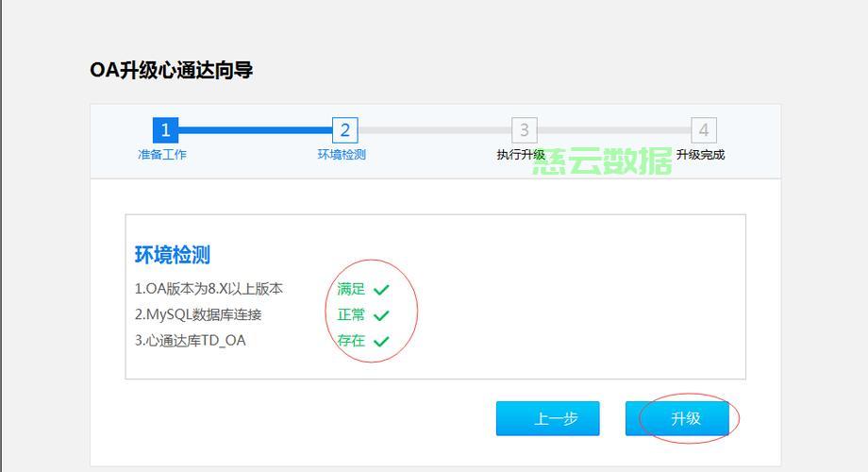Click the checkmark next to 存在
The height and width of the screenshot is (472, 868).
(x=381, y=342)
